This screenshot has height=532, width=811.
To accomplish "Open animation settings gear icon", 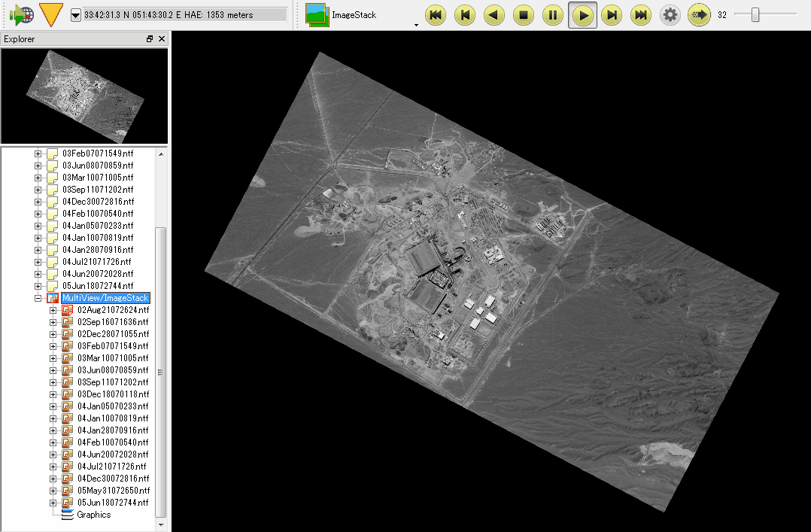I will [670, 15].
